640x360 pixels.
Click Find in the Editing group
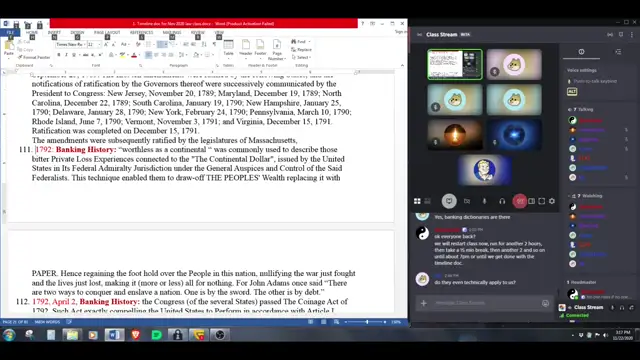tap(300, 42)
